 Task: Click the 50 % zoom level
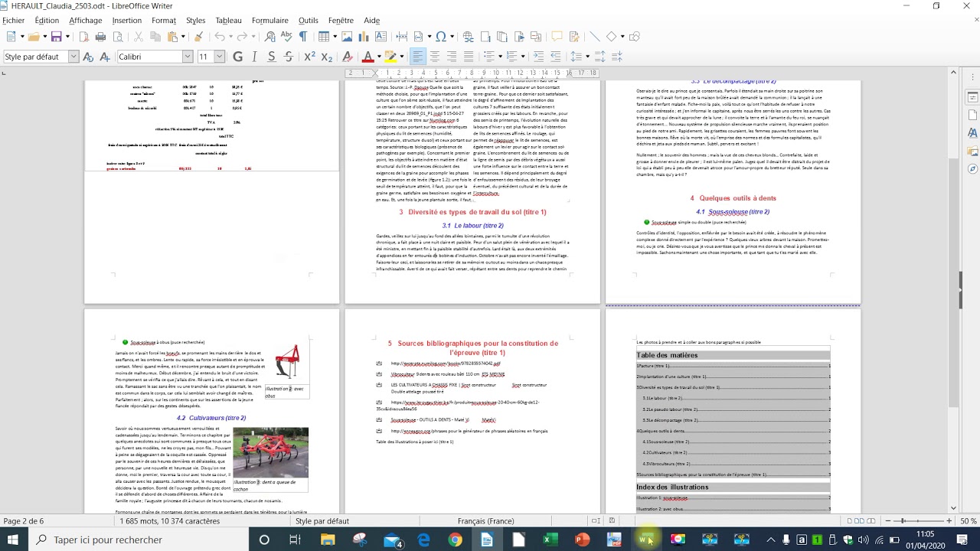968,521
